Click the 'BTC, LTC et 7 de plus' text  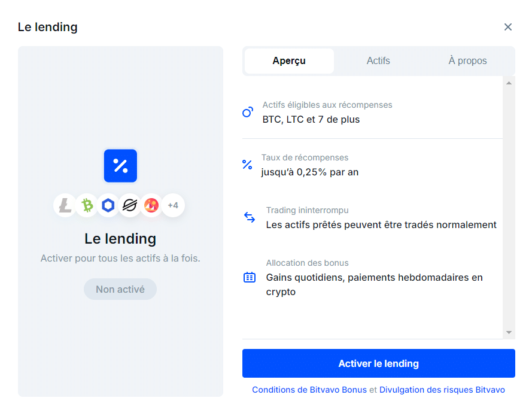tap(311, 120)
